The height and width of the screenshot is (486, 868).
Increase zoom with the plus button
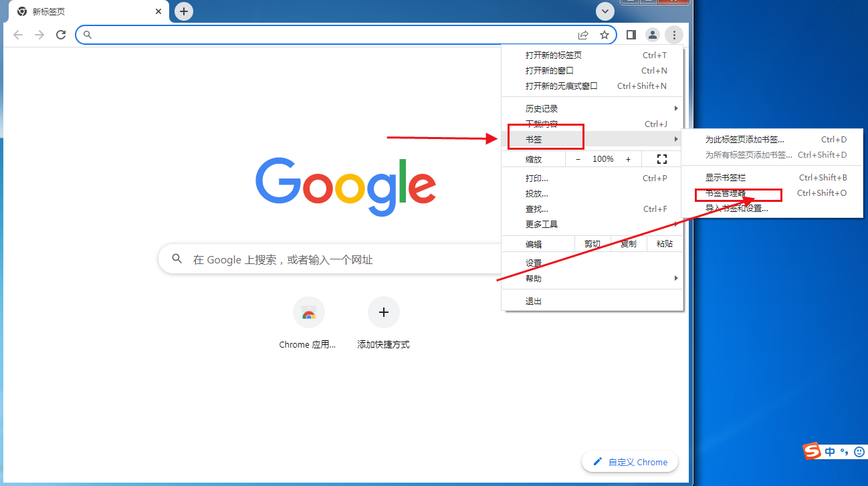[x=628, y=159]
